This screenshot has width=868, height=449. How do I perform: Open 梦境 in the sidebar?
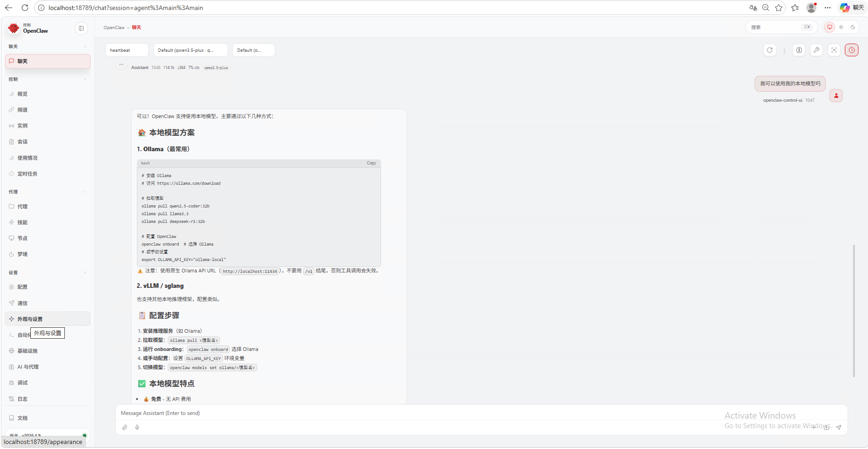point(48,254)
